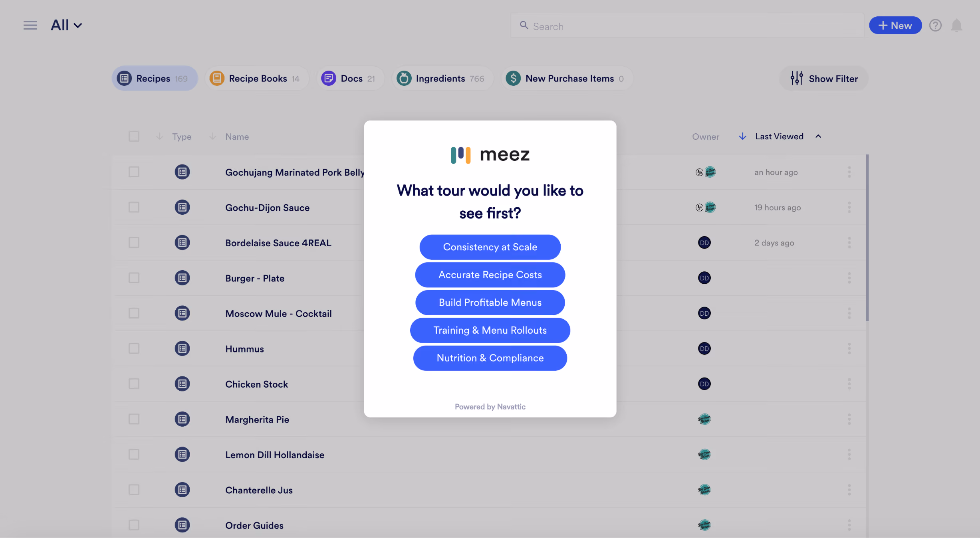Click the Last Viewed column chevron
Viewport: 980px width, 538px height.
[818, 136]
